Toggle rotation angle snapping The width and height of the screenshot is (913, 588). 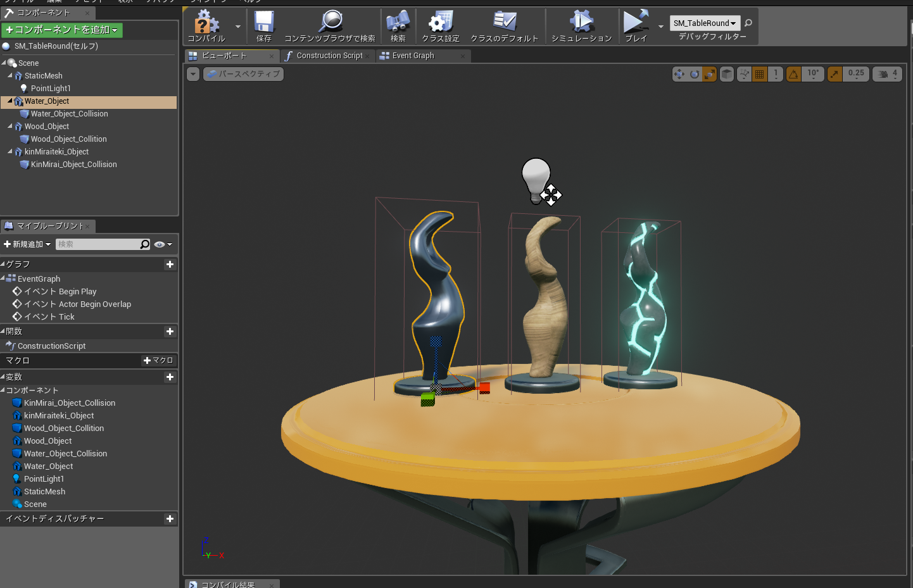[793, 74]
